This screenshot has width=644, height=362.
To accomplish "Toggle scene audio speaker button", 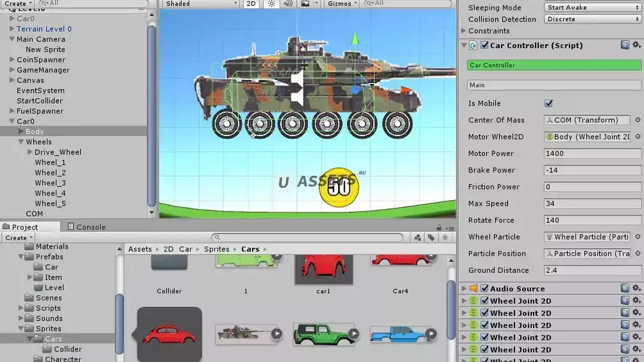I will pyautogui.click(x=288, y=4).
